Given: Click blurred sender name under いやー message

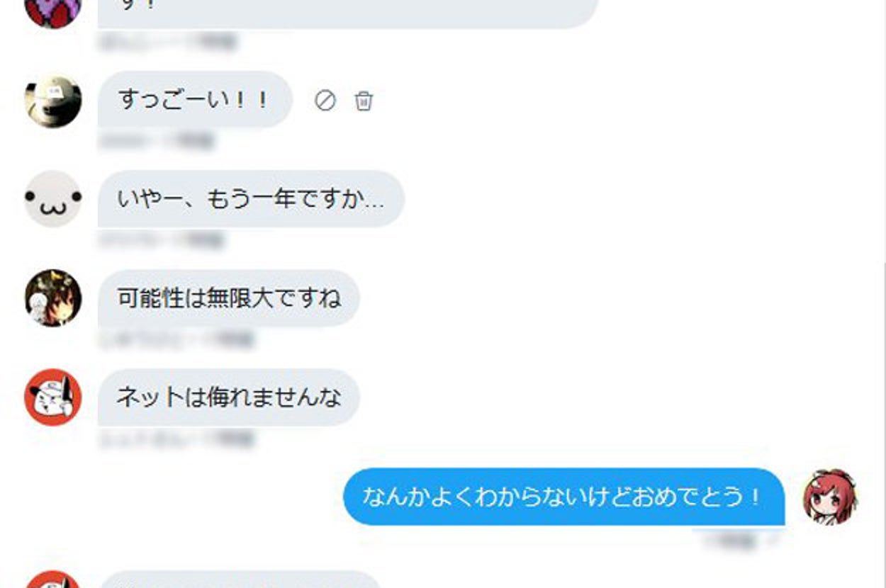Looking at the screenshot, I should click(x=162, y=240).
